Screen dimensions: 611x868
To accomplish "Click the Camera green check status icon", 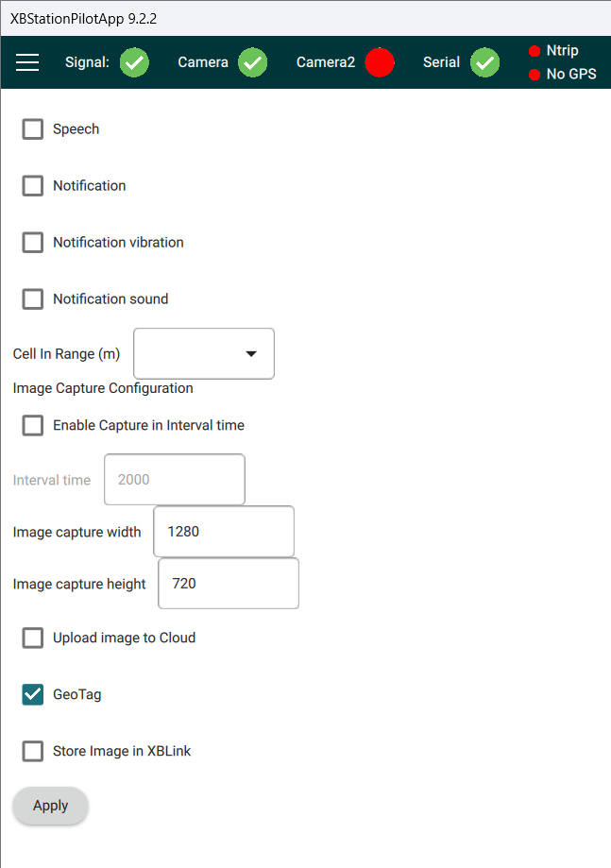I will [252, 62].
